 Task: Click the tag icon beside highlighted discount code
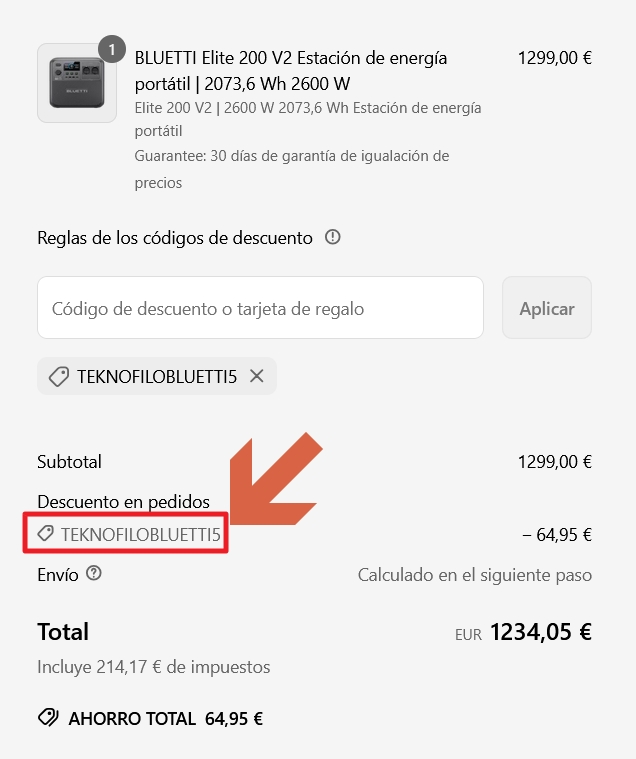46,534
